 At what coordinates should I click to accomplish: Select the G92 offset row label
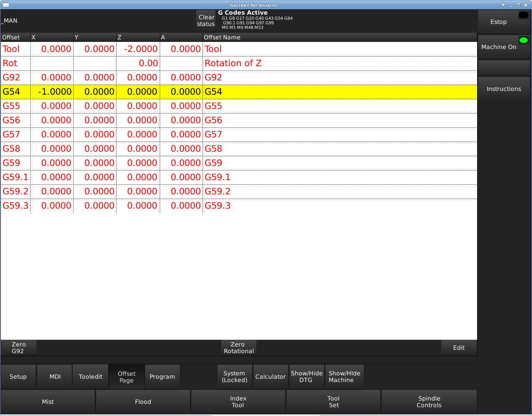click(x=11, y=78)
